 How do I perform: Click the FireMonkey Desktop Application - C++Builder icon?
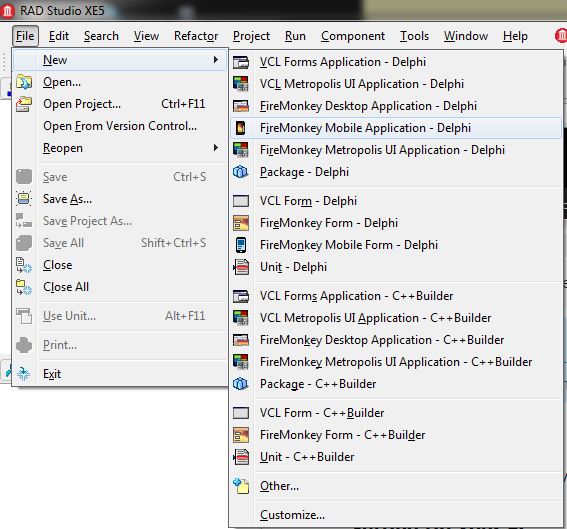[241, 340]
